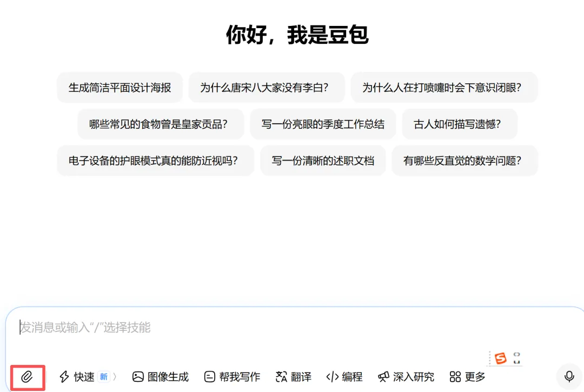
Task: Click the microphone voice input icon
Action: tap(569, 377)
